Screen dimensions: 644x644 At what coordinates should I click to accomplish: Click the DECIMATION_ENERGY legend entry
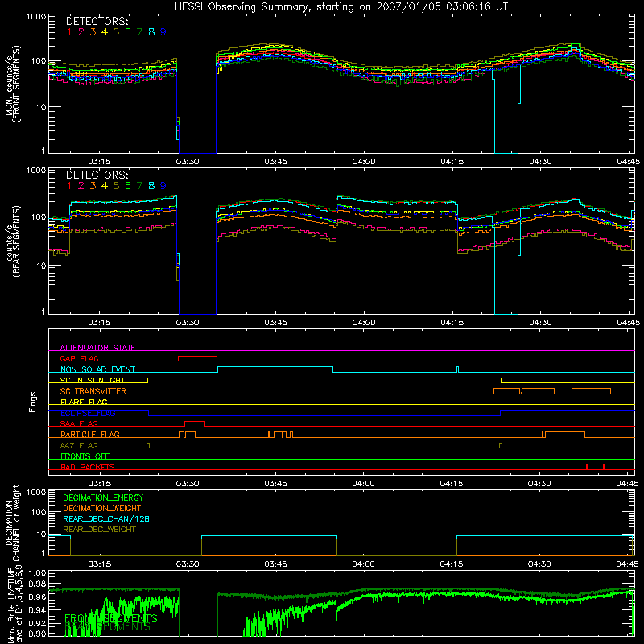(x=103, y=497)
